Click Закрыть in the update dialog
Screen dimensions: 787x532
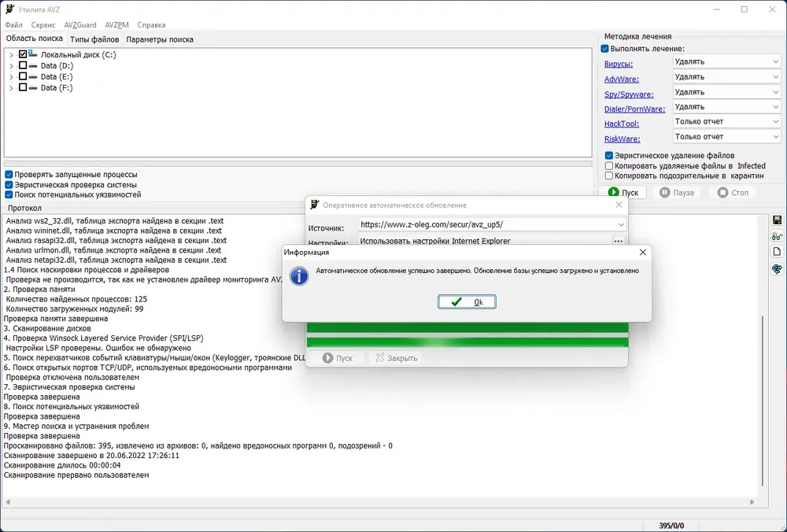397,358
